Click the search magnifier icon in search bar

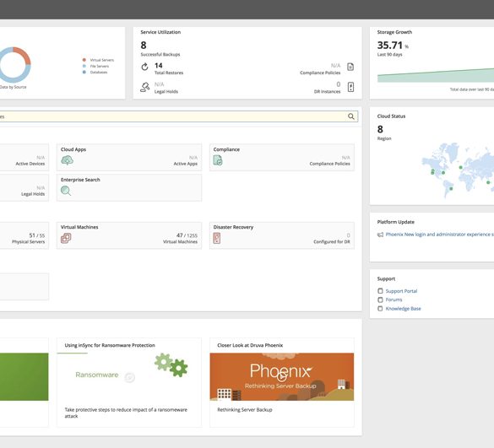[351, 116]
